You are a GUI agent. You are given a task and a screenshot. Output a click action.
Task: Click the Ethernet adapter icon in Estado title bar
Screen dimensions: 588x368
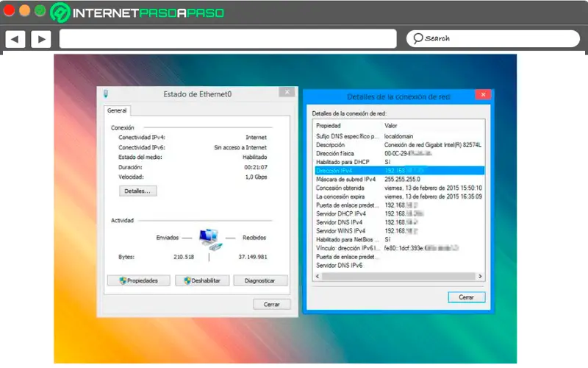tap(106, 93)
